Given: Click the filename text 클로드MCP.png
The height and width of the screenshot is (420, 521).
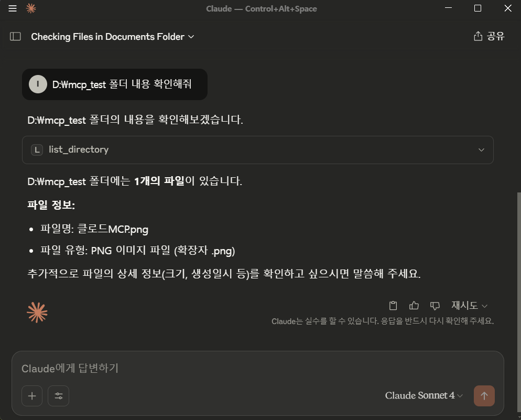Looking at the screenshot, I should [113, 229].
